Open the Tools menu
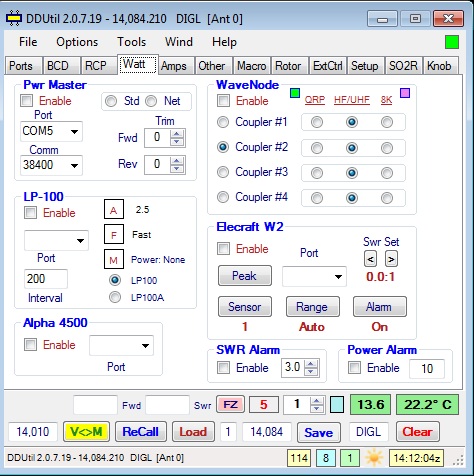 (x=131, y=42)
